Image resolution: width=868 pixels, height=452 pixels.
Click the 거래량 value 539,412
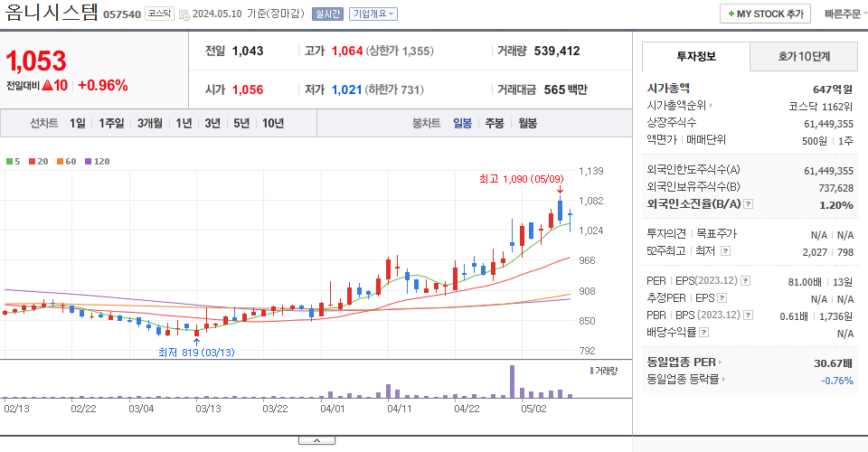[557, 51]
